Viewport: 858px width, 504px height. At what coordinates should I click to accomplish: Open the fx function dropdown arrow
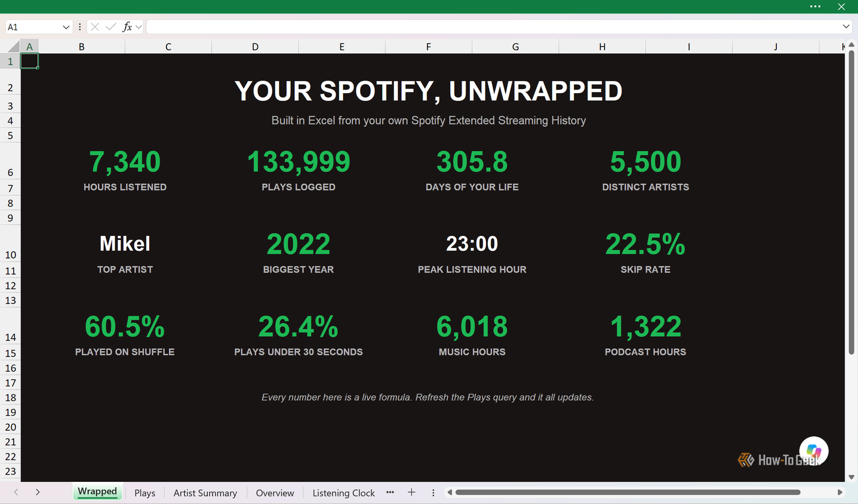[139, 27]
